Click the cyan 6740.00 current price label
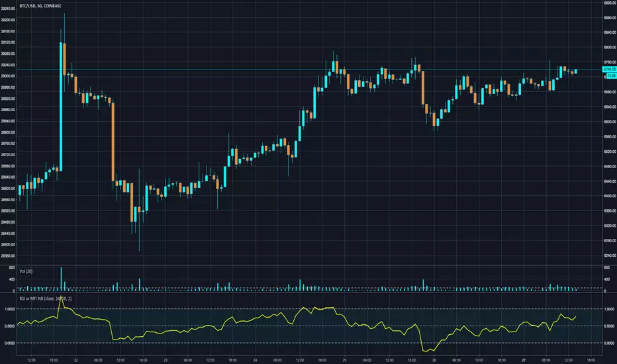Viewport: 617px width, 364px height. 610,69
